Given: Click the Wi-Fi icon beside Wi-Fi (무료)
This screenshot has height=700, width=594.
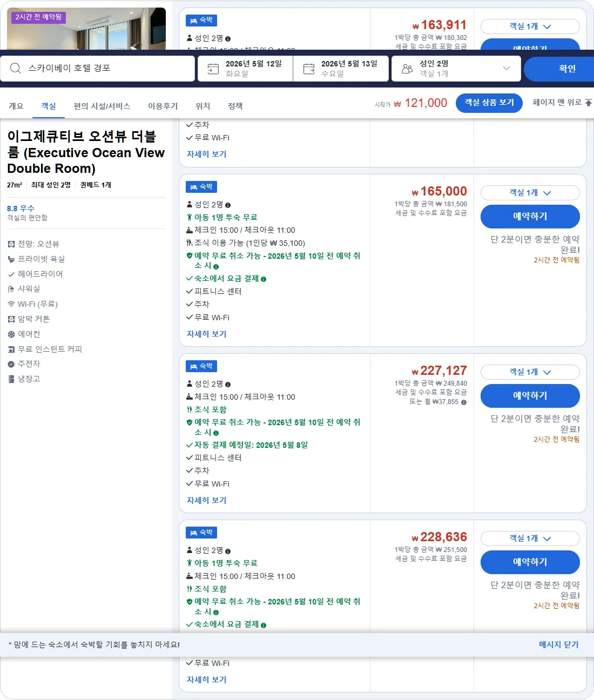Looking at the screenshot, I should [11, 304].
